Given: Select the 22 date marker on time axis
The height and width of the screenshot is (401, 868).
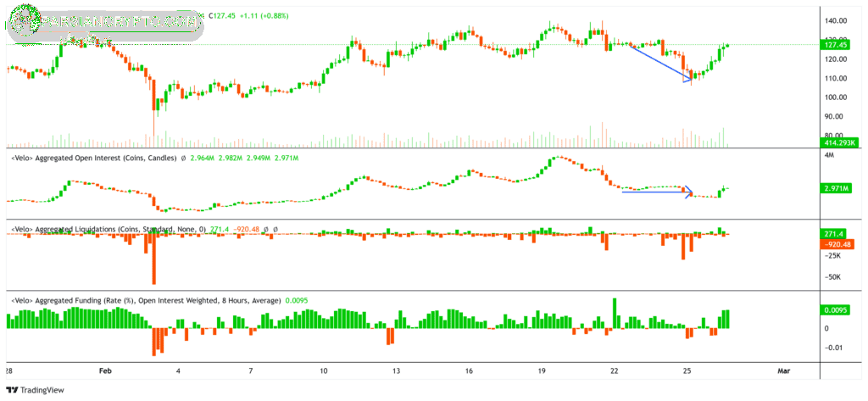Looking at the screenshot, I should (614, 371).
